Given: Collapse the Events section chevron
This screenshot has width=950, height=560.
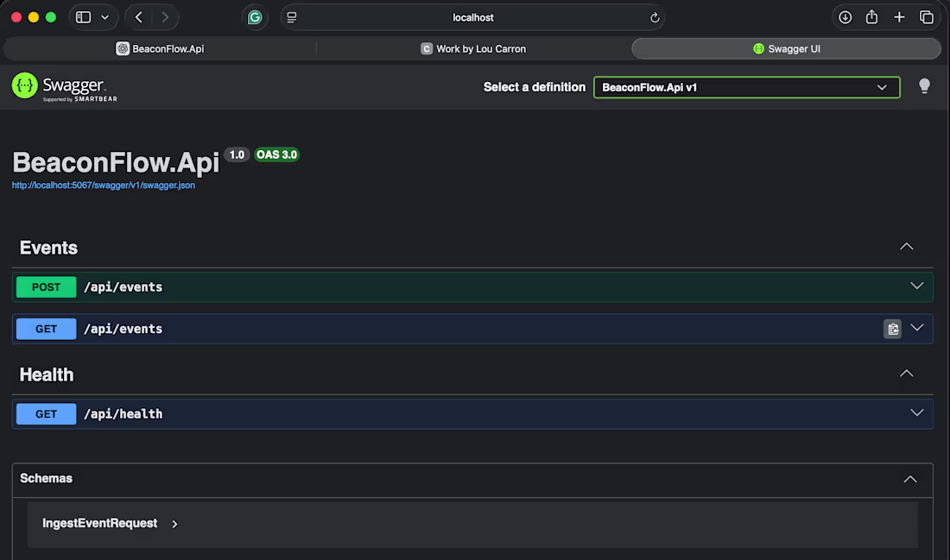Looking at the screenshot, I should 906,246.
